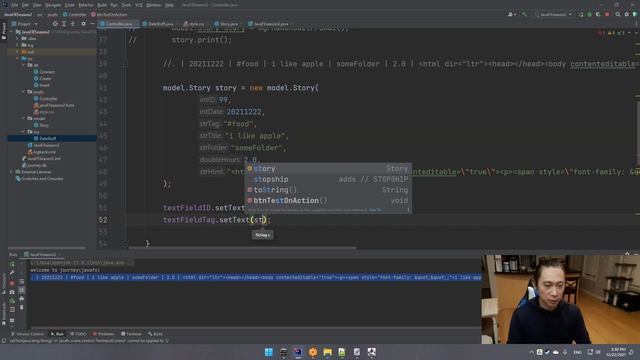This screenshot has height=360, width=640.
Task: Click the print icon in Run panel
Action: coord(22,299)
